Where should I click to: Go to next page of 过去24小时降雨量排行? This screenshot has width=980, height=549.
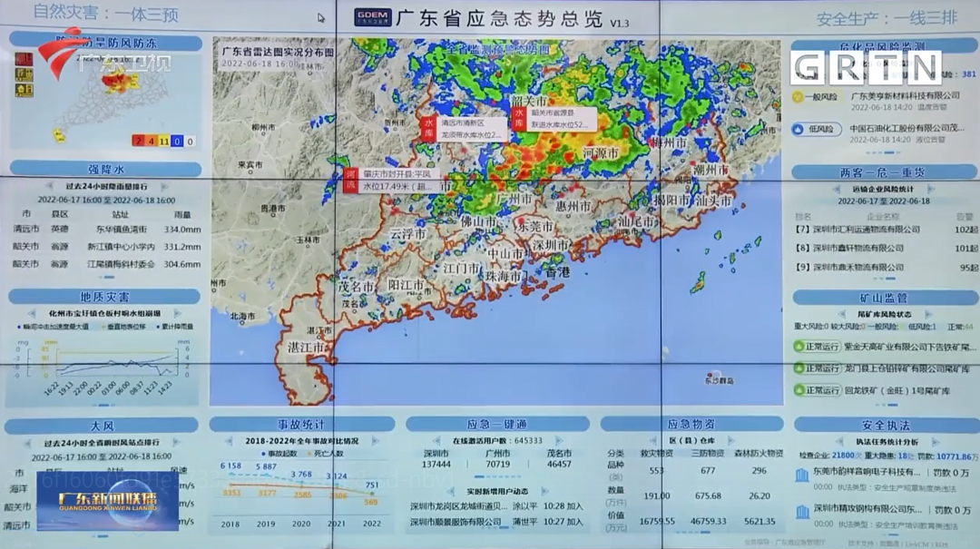(165, 186)
